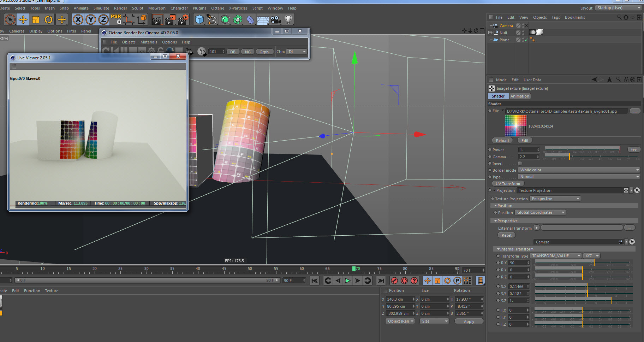Enable the Invert checkbox
This screenshot has height=342, width=644.
click(x=520, y=164)
